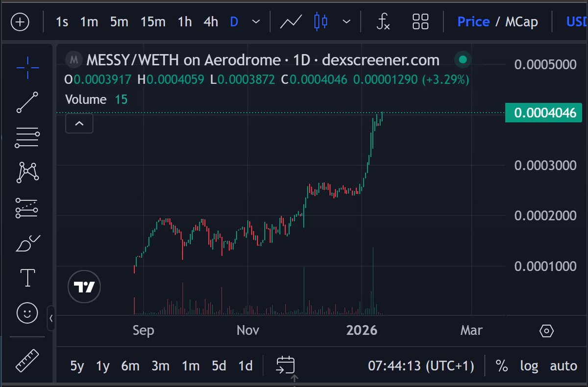This screenshot has height=387, width=588.
Task: Set the range to 6m
Action: (130, 366)
